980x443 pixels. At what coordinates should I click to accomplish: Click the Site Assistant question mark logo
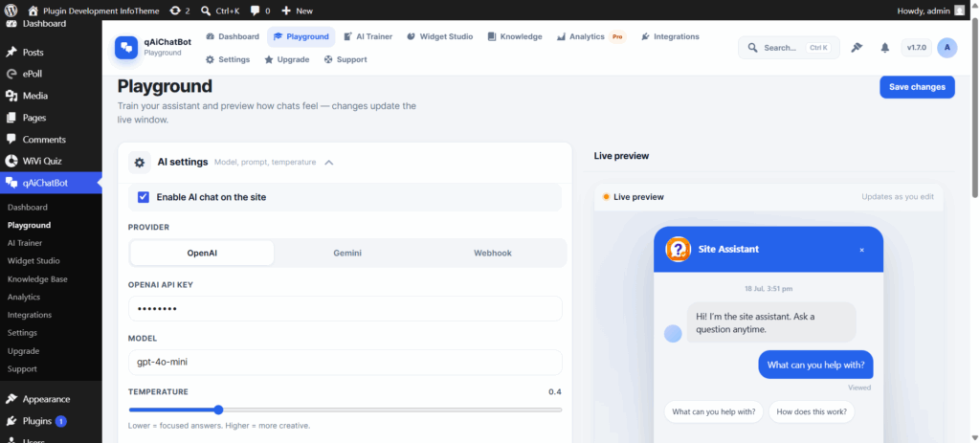click(679, 250)
